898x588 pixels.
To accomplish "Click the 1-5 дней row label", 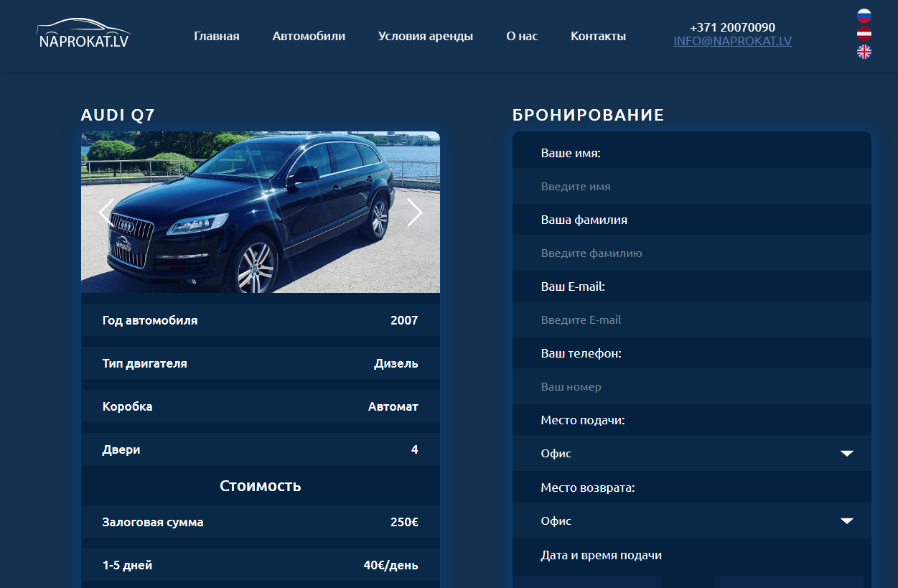I will click(128, 565).
